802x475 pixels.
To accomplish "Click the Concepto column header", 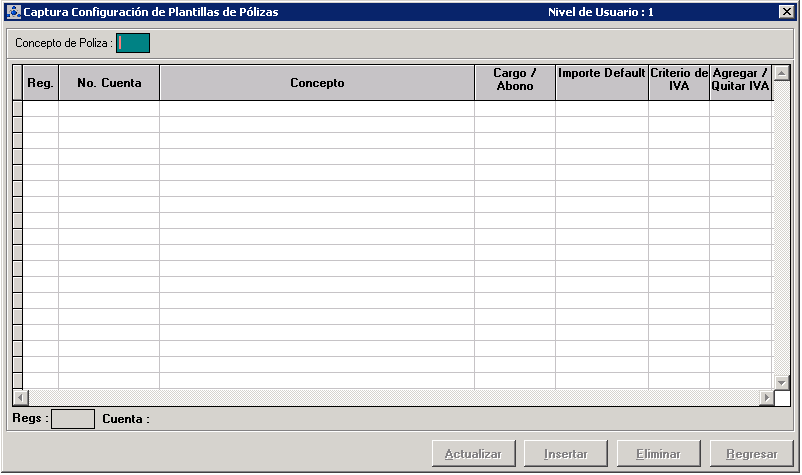I will [317, 83].
